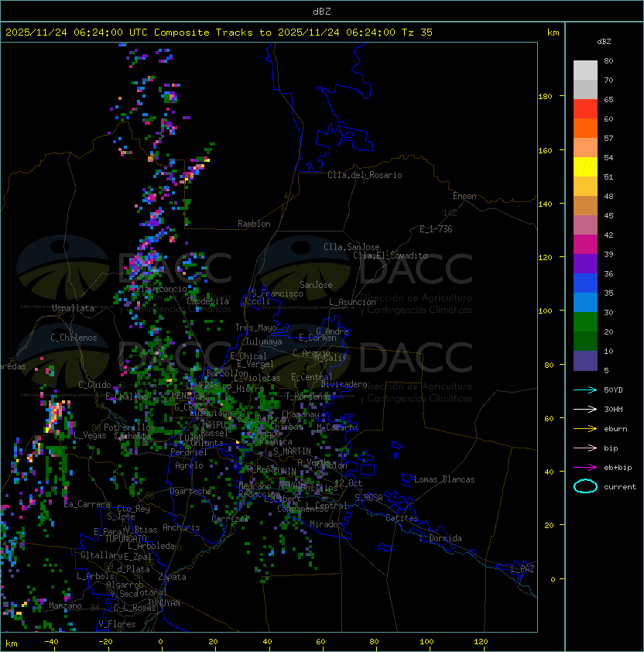Click the 'Manzano' map label
Screen dimensions: 644x652
(65, 606)
